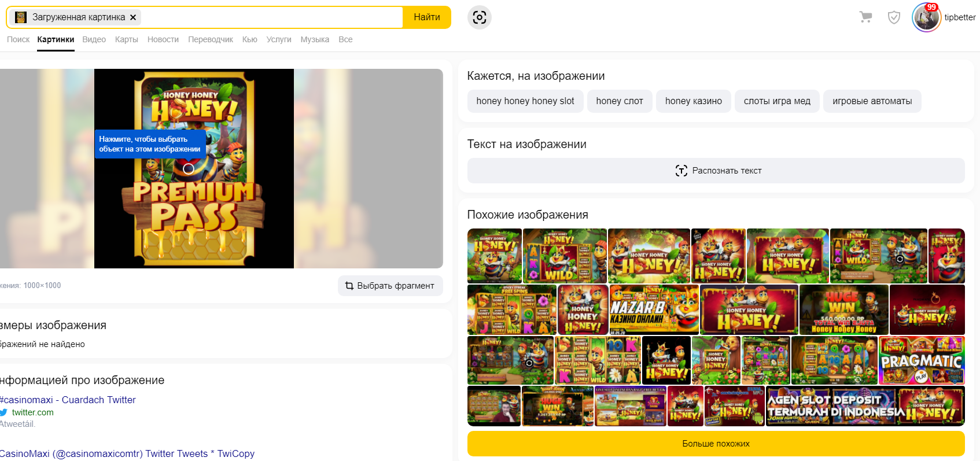Open the tipbetter profile avatar

(x=926, y=18)
